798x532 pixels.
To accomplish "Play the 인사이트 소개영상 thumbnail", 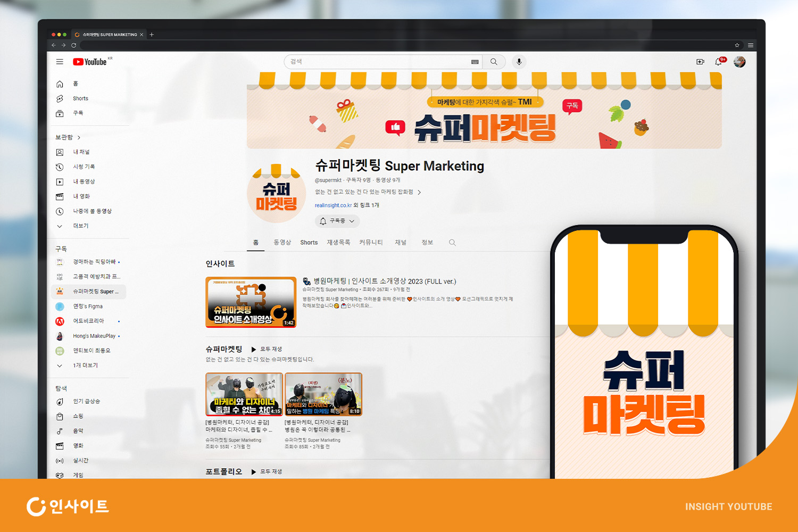I will pyautogui.click(x=251, y=302).
